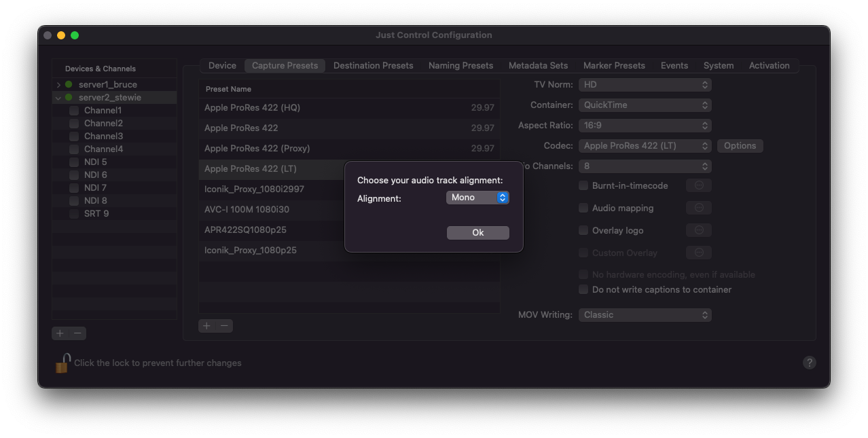Select Apple ProRes 422 (Proxy) preset
868x438 pixels.
349,149
